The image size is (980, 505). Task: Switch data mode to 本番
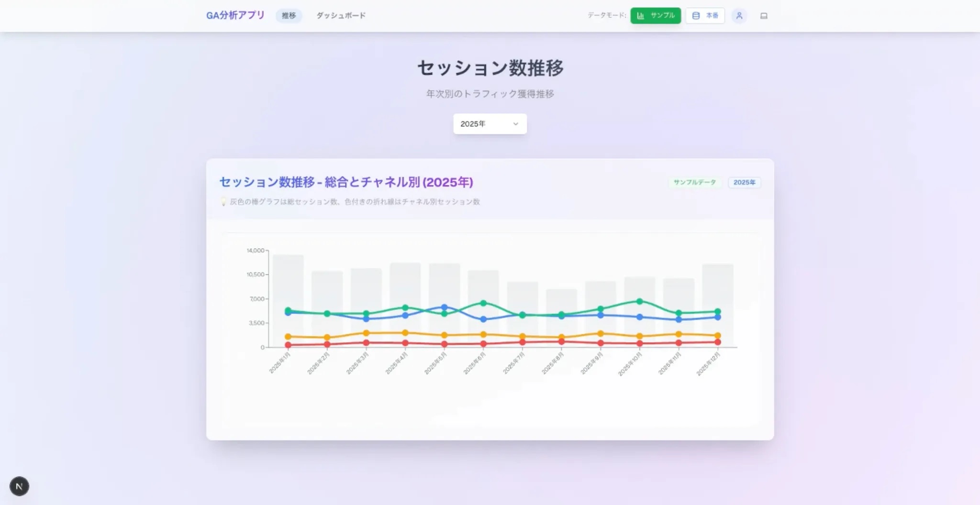(x=705, y=16)
